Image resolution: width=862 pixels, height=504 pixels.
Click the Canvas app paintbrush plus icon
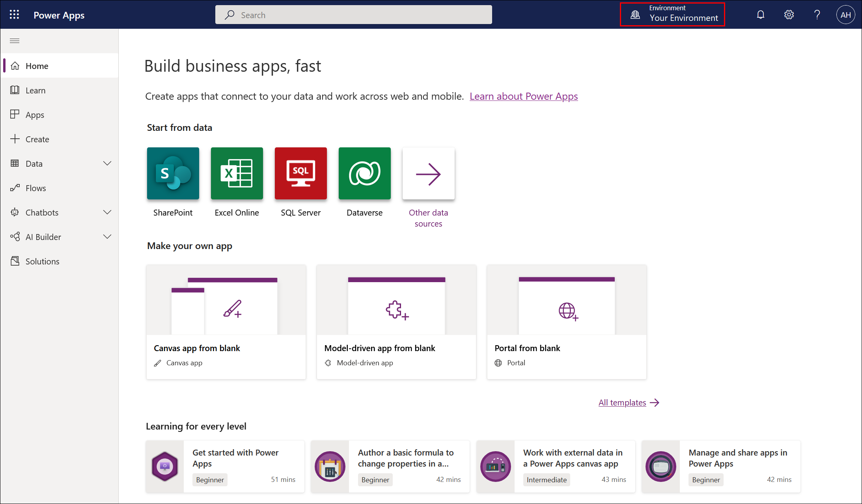tap(233, 309)
